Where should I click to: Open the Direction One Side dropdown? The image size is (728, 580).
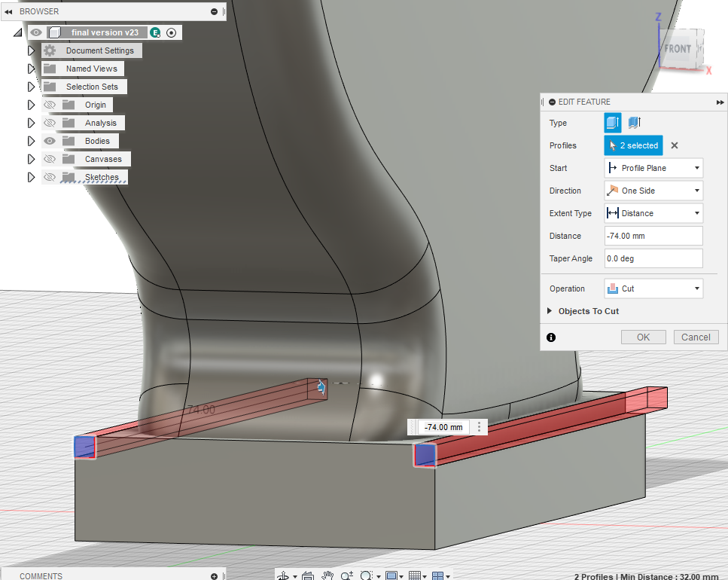(653, 191)
